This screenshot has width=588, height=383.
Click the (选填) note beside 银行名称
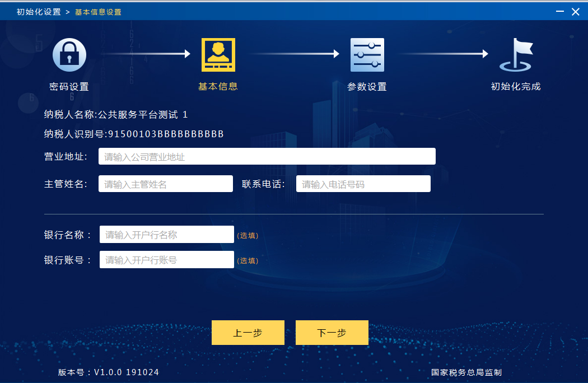248,236
